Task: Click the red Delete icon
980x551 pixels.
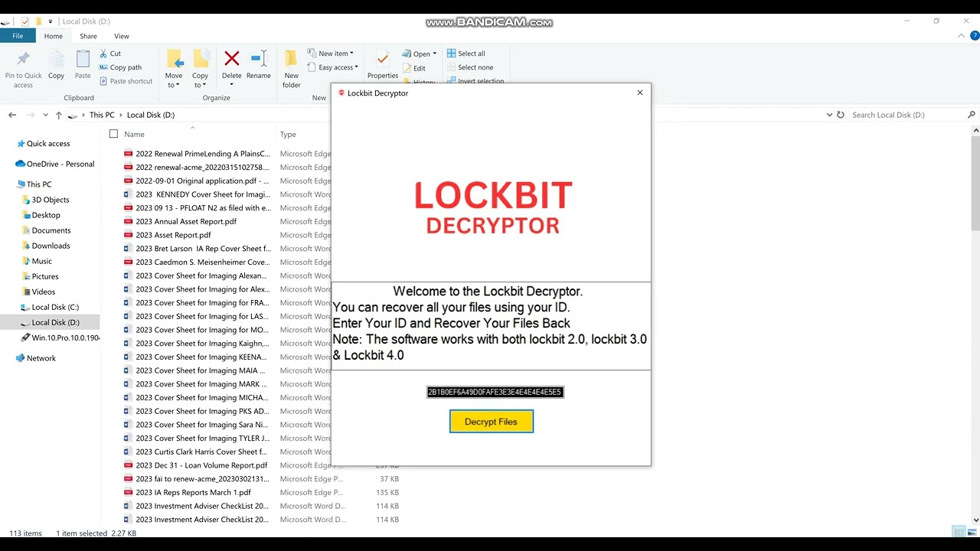Action: click(x=232, y=59)
